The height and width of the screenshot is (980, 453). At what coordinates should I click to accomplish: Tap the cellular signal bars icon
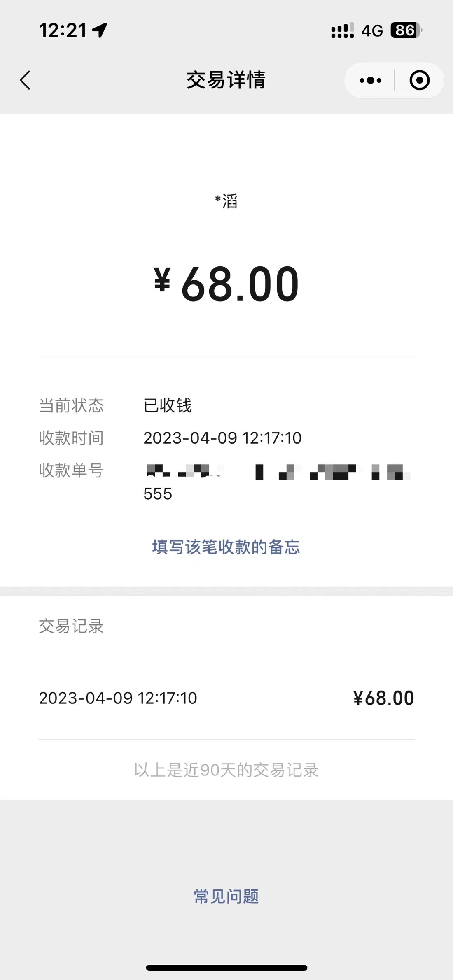pos(342,30)
